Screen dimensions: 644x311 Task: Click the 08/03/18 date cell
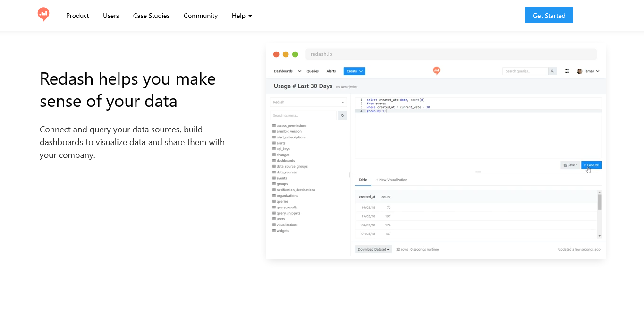click(x=368, y=225)
